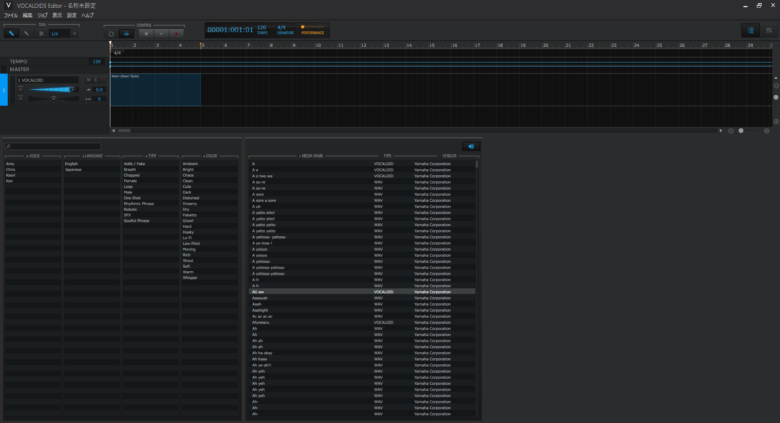The image size is (780, 423).
Task: Click the media search input field
Action: pyautogui.click(x=52, y=146)
